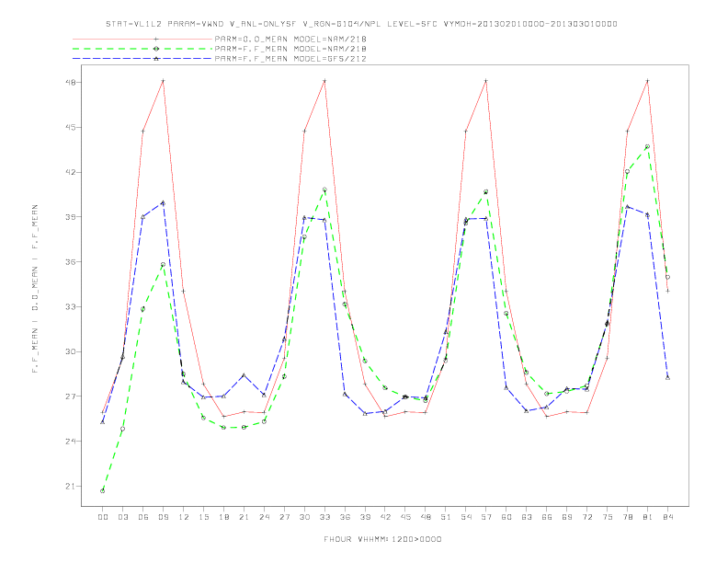Click x-axis forecast hour label 51
728x563 pixels.
click(446, 517)
